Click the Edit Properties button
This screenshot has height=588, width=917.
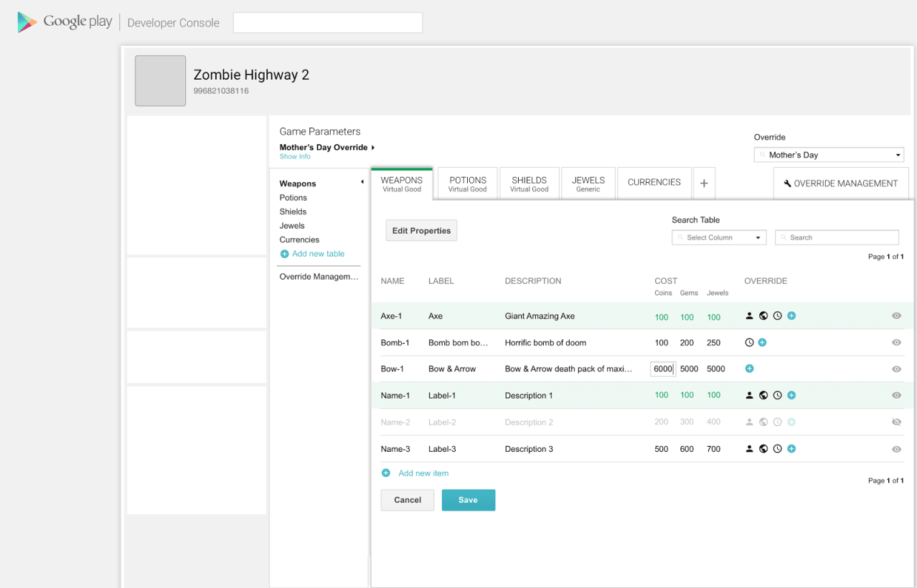[421, 231]
